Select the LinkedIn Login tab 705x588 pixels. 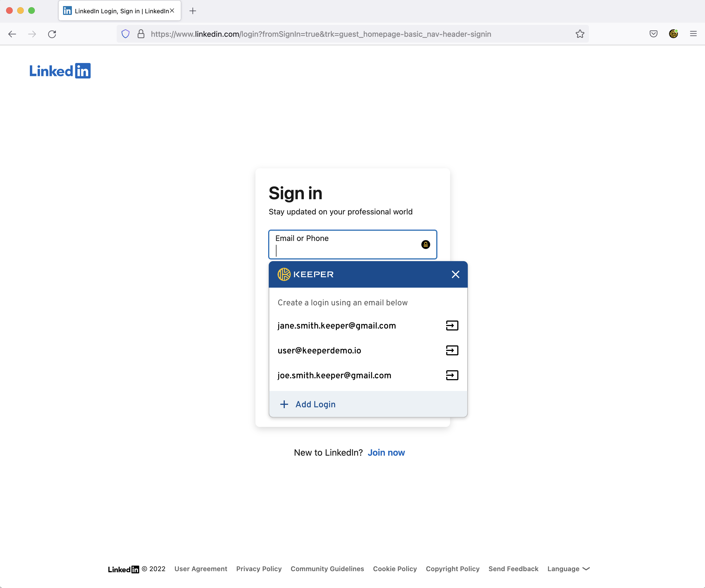coord(119,11)
